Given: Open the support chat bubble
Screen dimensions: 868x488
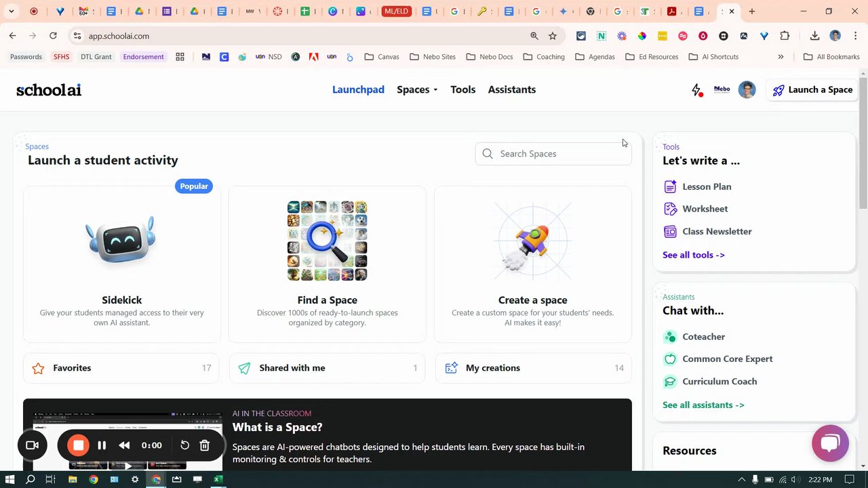Looking at the screenshot, I should pos(830,443).
